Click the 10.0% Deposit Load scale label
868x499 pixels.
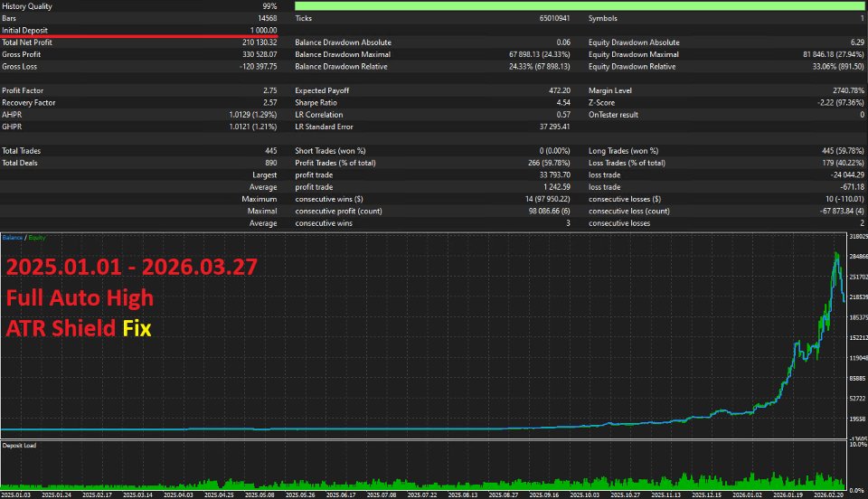pos(858,445)
